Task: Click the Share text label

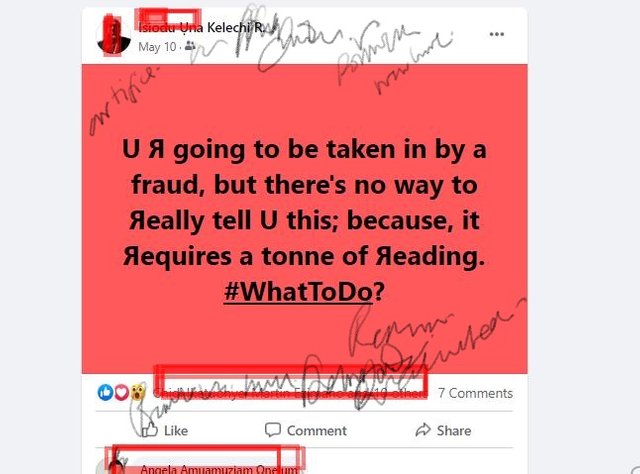Action: [x=454, y=430]
